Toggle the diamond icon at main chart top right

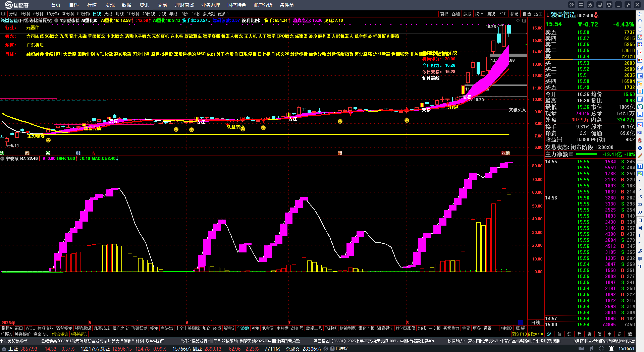click(518, 21)
